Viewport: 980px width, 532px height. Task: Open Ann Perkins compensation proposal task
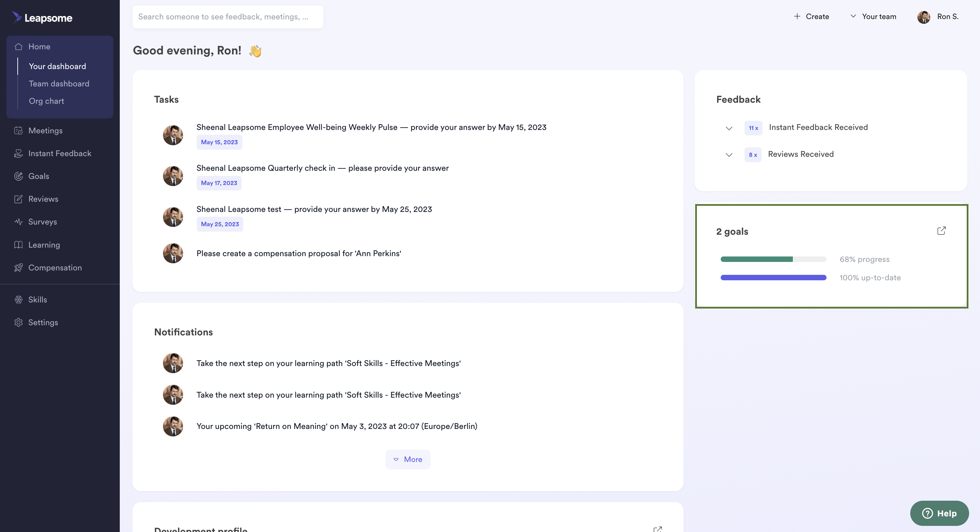point(299,253)
